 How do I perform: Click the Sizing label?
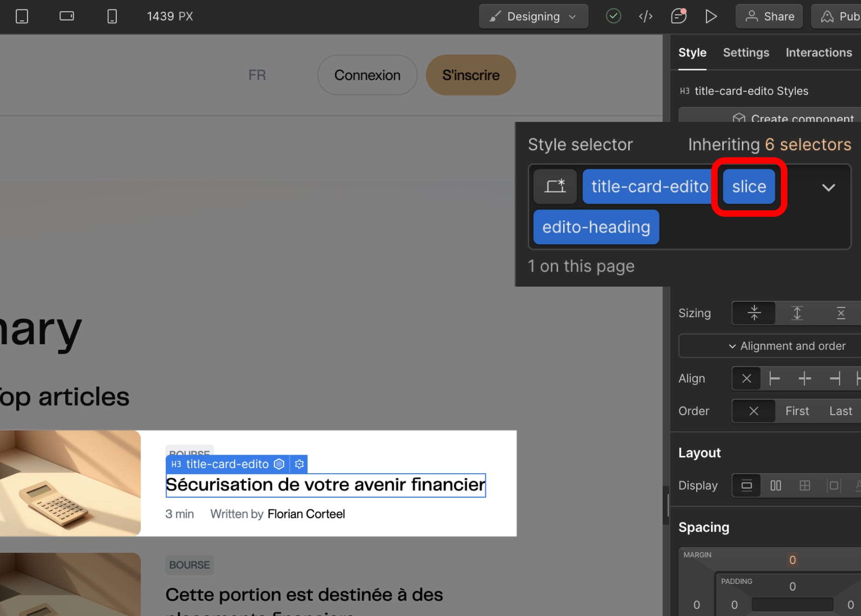click(x=694, y=313)
